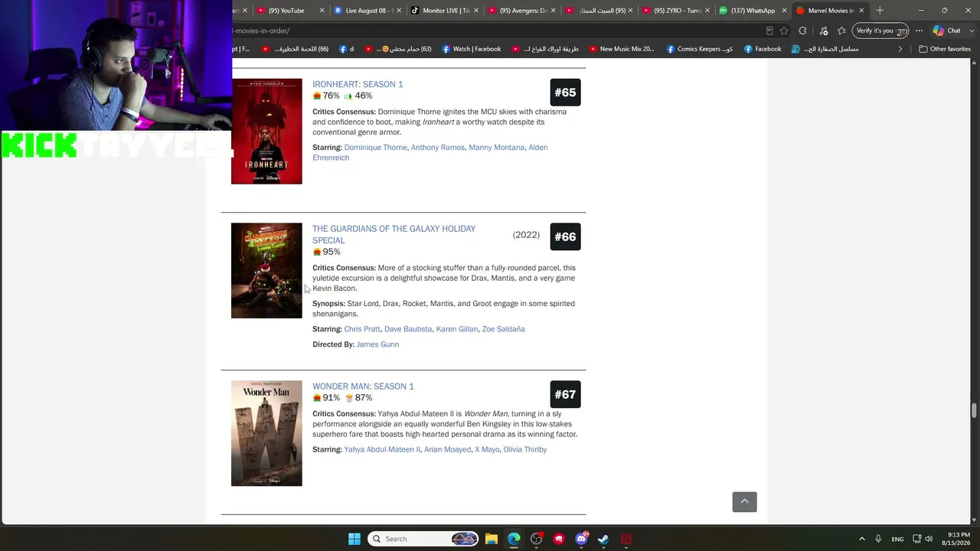
Task: Click the Ironheart poster thumbnail
Action: coord(266,132)
